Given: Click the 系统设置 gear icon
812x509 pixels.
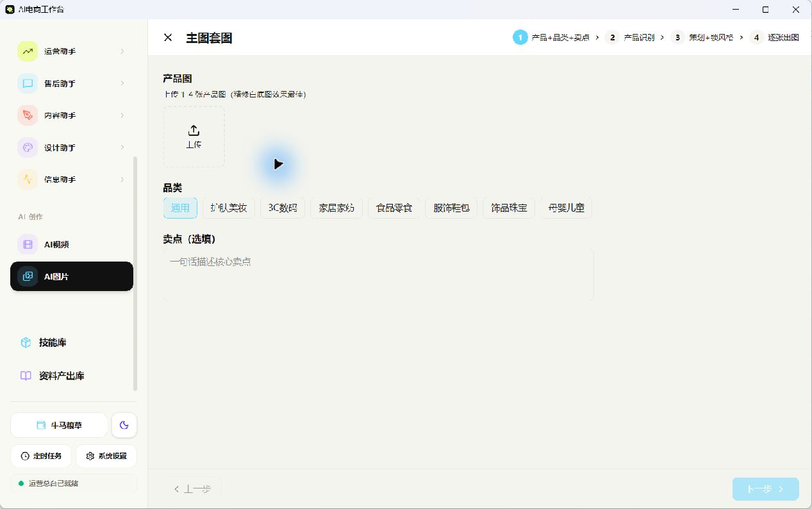Looking at the screenshot, I should pyautogui.click(x=90, y=456).
